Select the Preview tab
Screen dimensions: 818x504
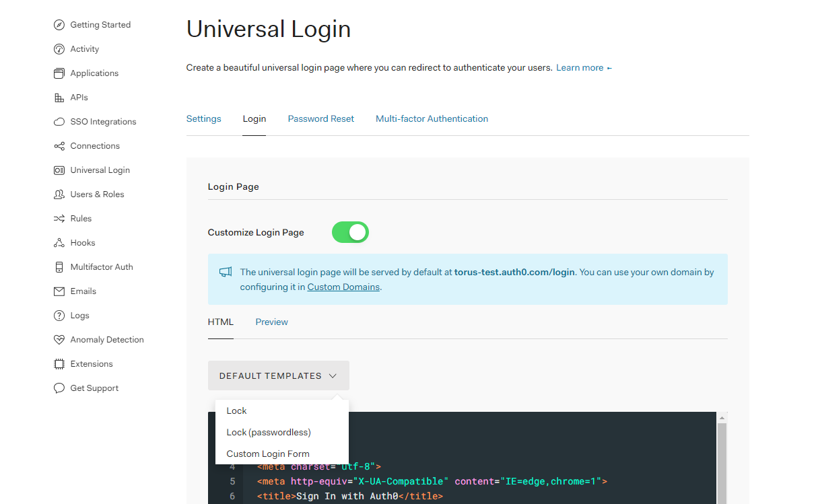tap(271, 322)
